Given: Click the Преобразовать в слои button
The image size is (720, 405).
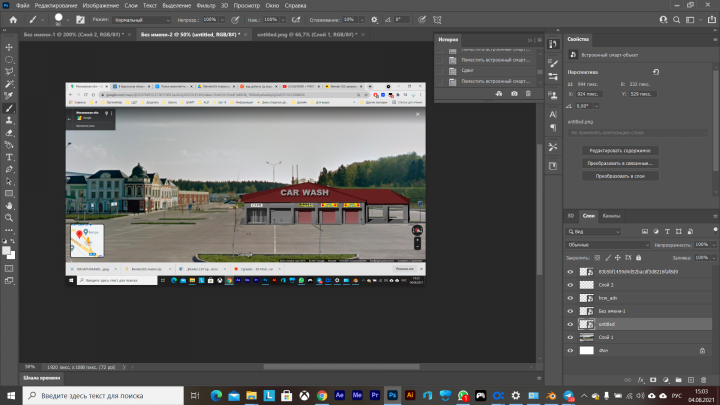Looking at the screenshot, I should click(620, 176).
